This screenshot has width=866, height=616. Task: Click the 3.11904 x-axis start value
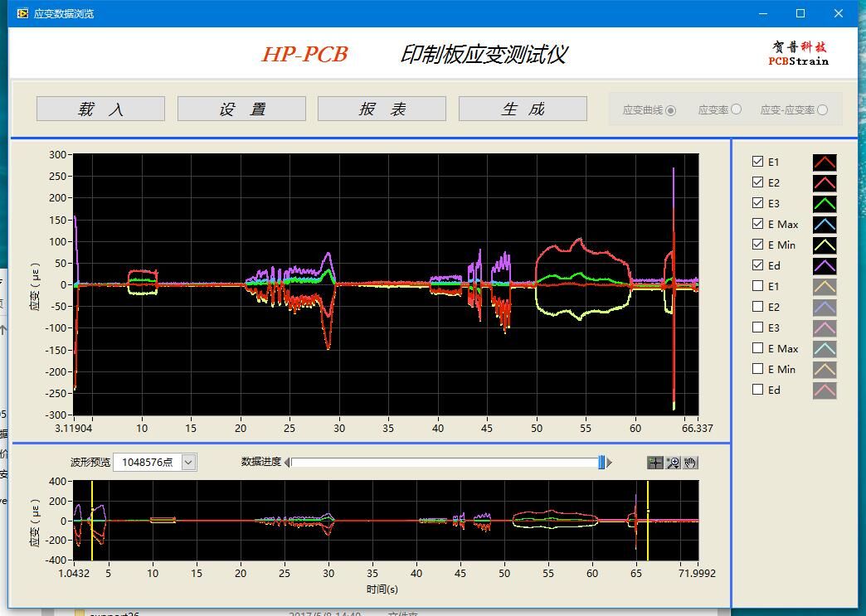[74, 429]
